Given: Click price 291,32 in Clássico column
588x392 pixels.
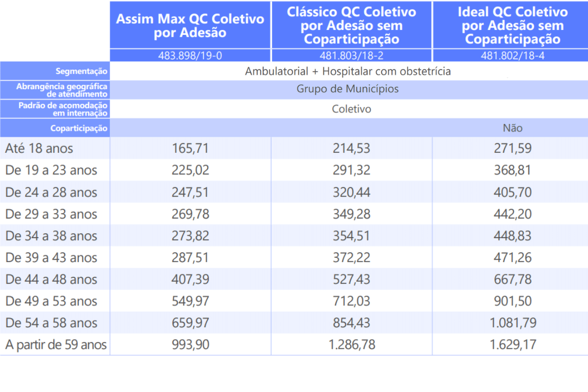Looking at the screenshot, I should tap(351, 170).
